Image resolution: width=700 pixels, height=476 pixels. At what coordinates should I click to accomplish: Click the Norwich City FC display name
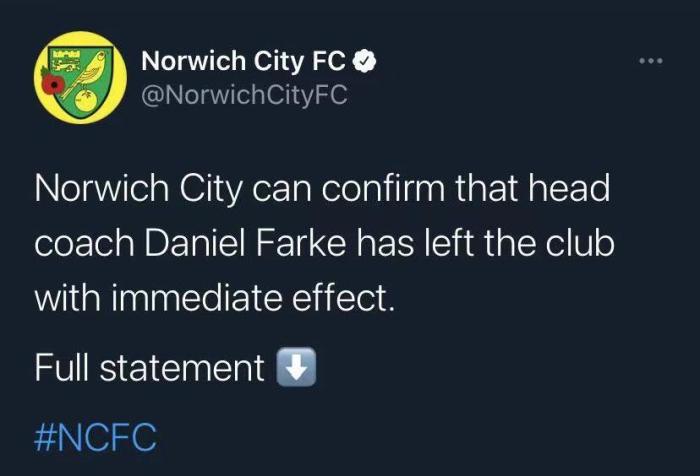[x=244, y=62]
